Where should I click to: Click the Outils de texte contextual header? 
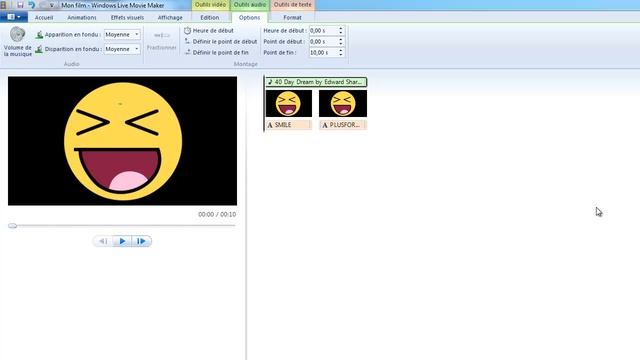click(x=292, y=5)
